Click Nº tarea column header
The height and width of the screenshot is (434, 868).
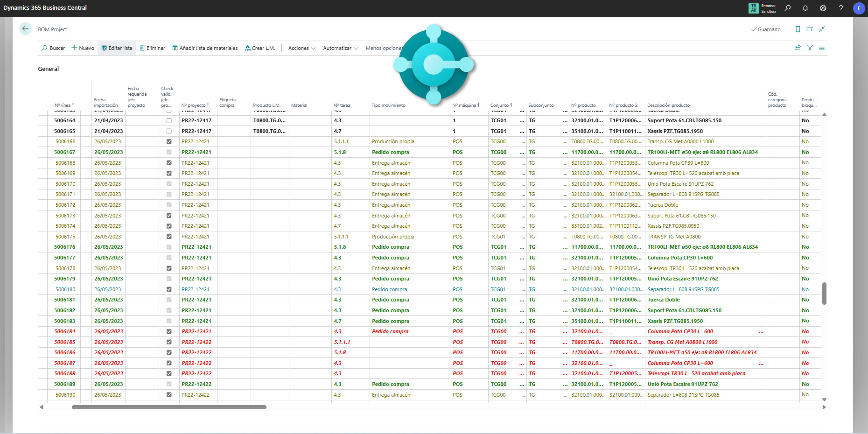pos(342,105)
